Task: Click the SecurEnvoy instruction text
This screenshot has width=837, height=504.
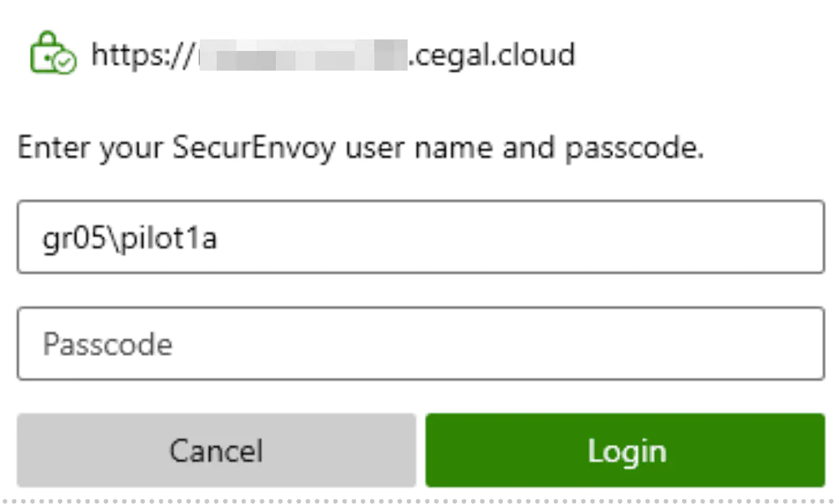Action: [360, 149]
